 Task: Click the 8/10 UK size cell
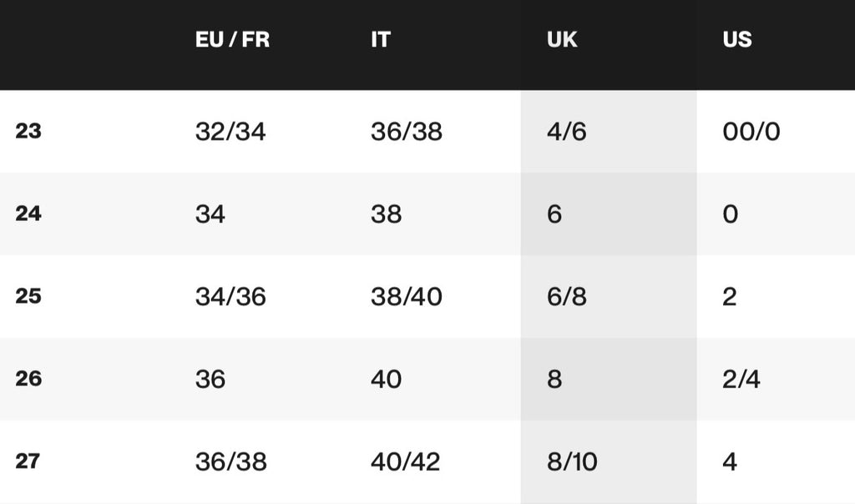tap(572, 461)
